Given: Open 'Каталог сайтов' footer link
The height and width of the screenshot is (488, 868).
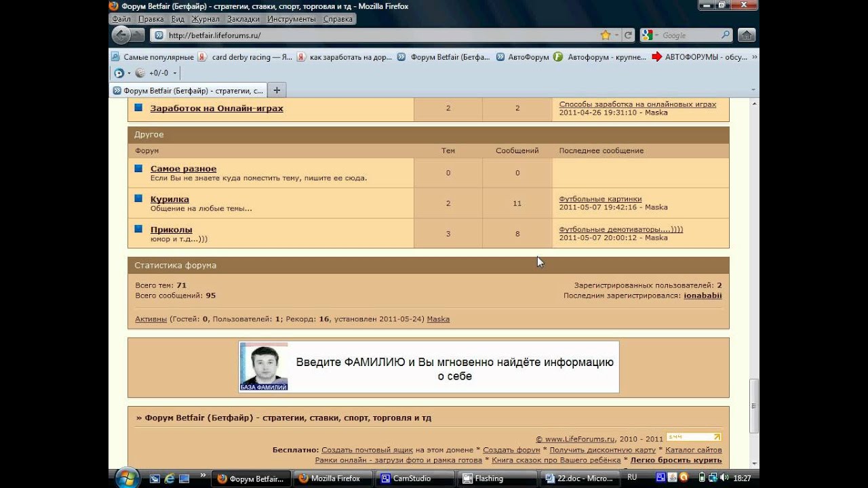Looking at the screenshot, I should [693, 450].
